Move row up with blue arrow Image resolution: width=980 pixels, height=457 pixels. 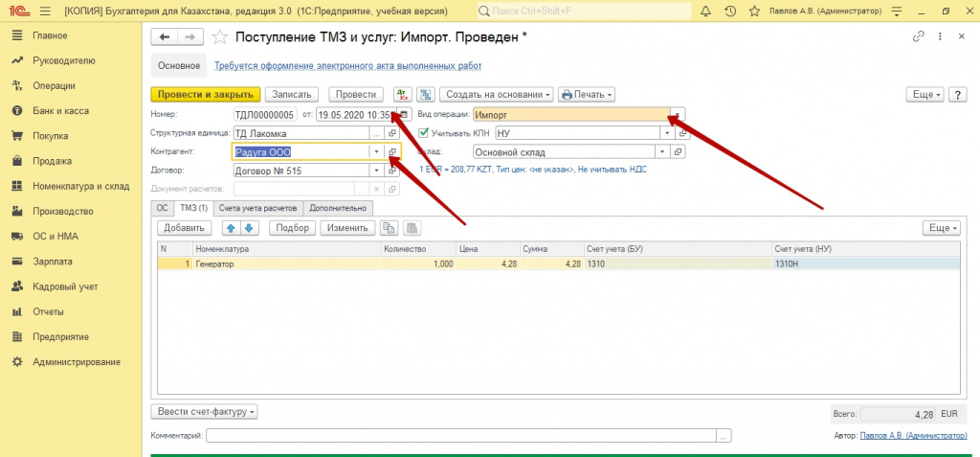[x=232, y=228]
